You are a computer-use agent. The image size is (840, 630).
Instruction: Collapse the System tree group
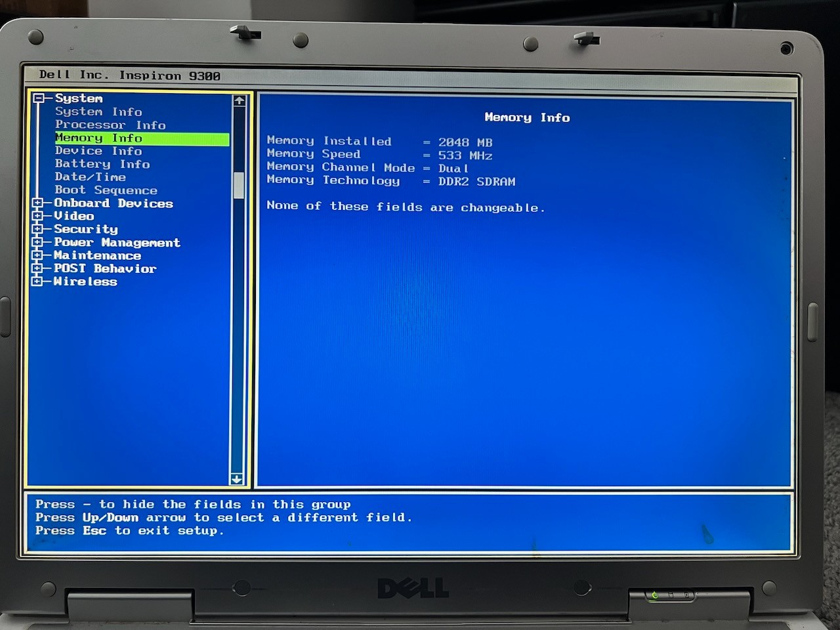click(39, 98)
